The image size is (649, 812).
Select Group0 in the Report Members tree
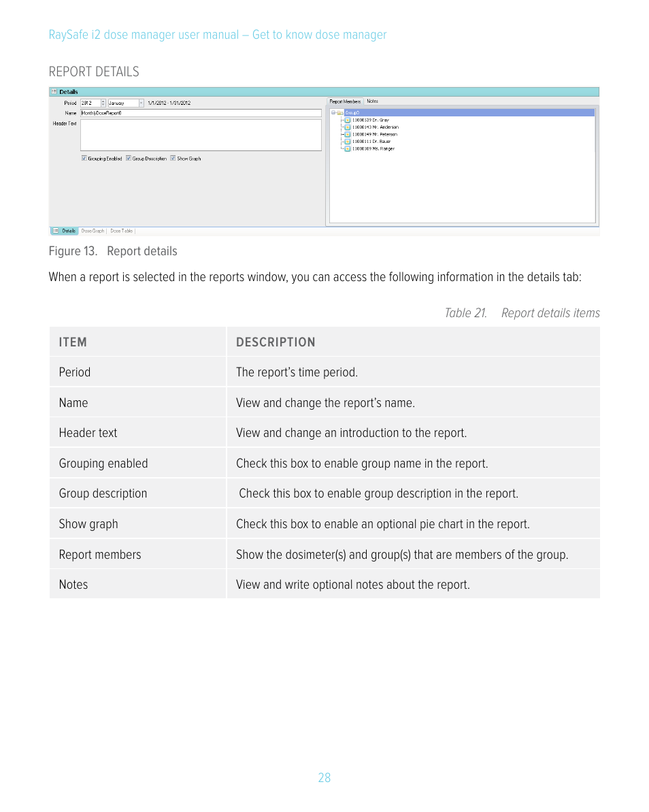(354, 112)
